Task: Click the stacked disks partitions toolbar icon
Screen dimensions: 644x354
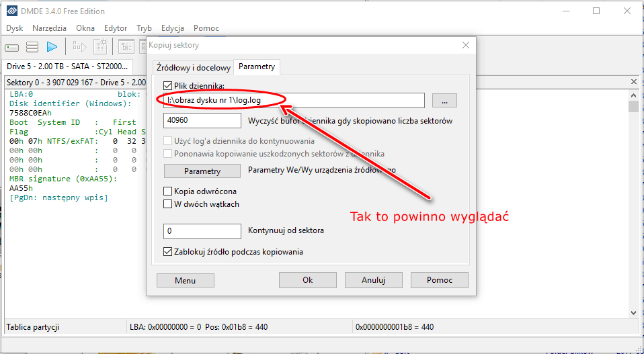Action: [x=32, y=47]
